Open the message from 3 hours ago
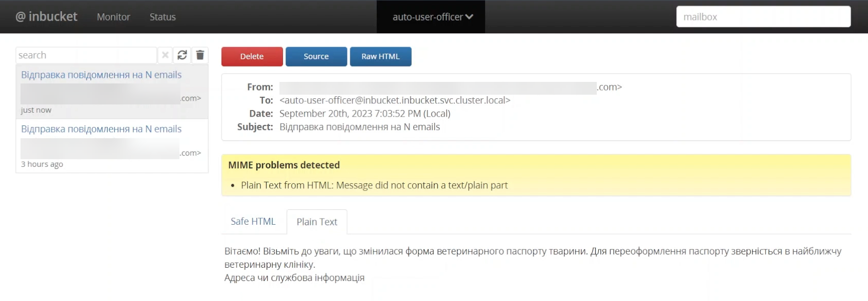The image size is (868, 301). (112, 146)
